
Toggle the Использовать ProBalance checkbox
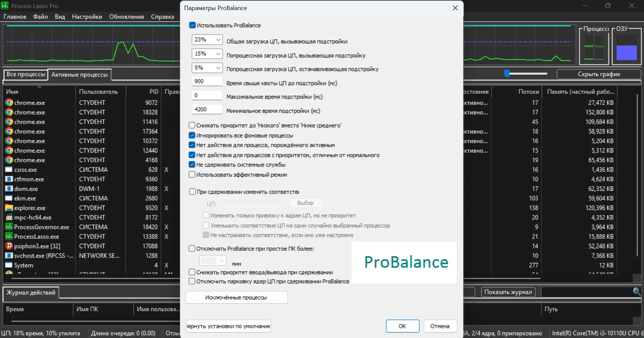point(192,25)
